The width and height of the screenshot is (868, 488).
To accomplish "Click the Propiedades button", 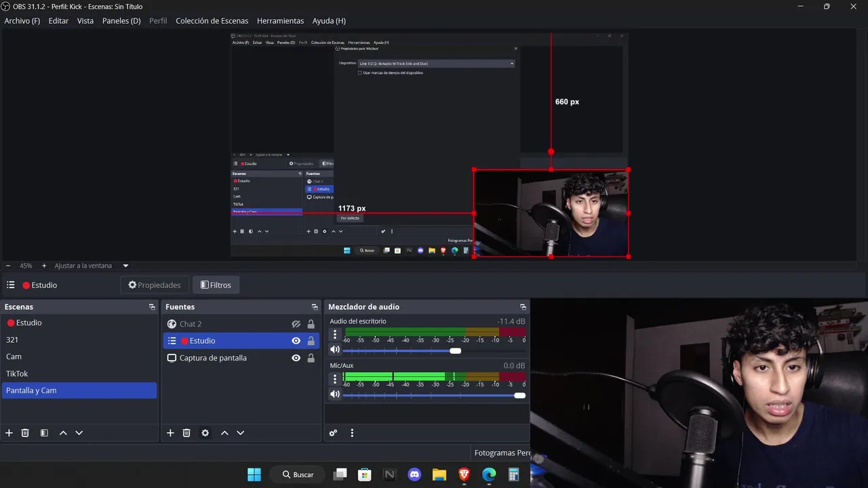I will point(155,285).
